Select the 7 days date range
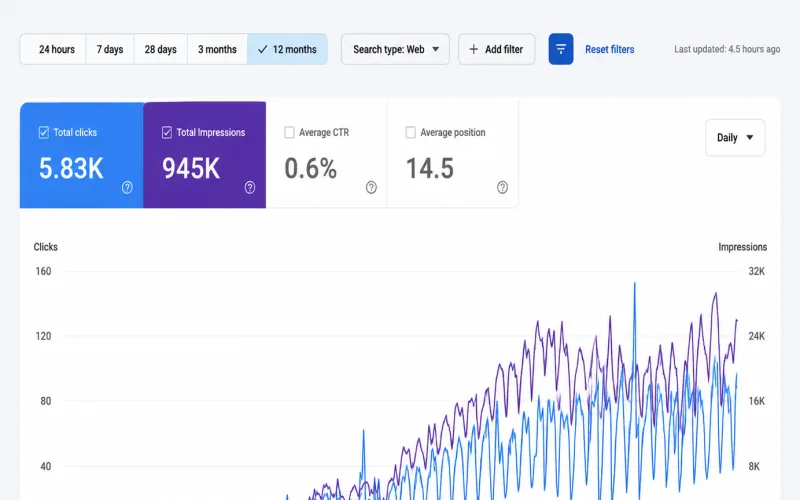800x500 pixels. [110, 49]
